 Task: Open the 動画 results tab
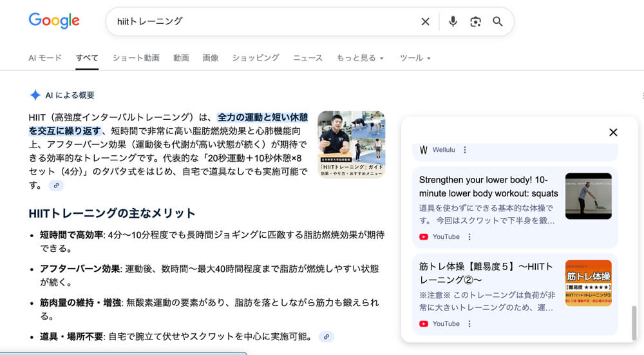(181, 58)
